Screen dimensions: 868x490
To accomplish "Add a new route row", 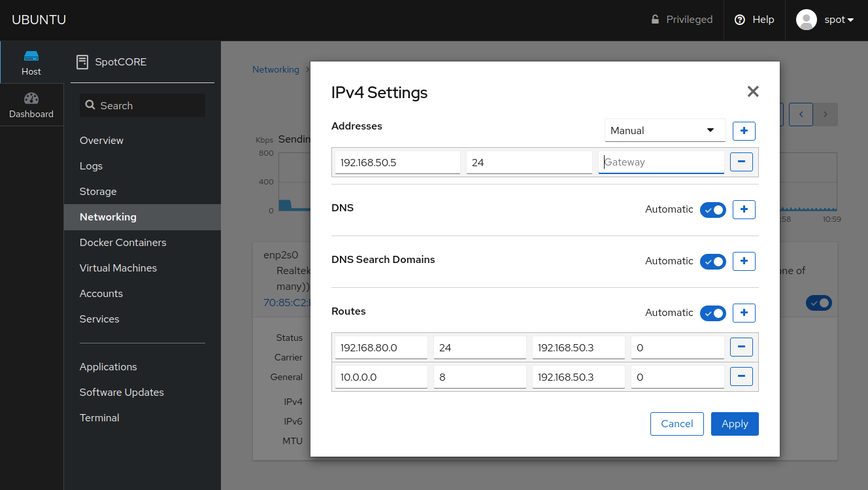I will 744,313.
